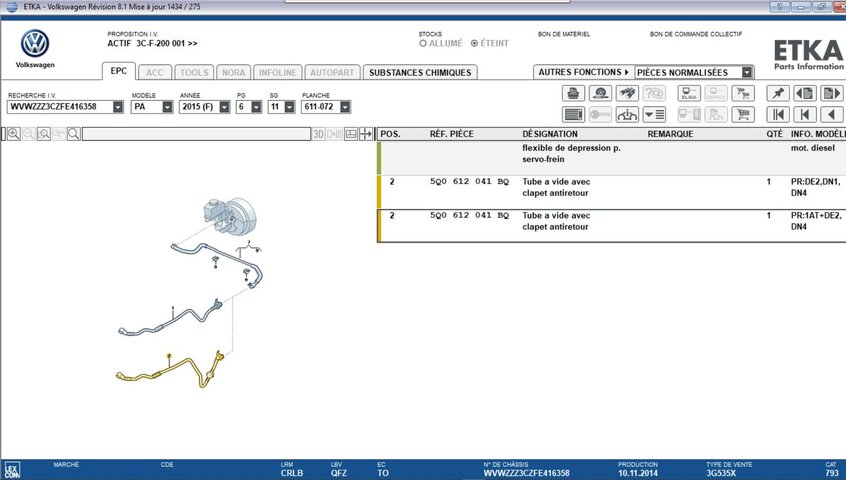Click the zoom-to-area magnifier icon

[44, 134]
